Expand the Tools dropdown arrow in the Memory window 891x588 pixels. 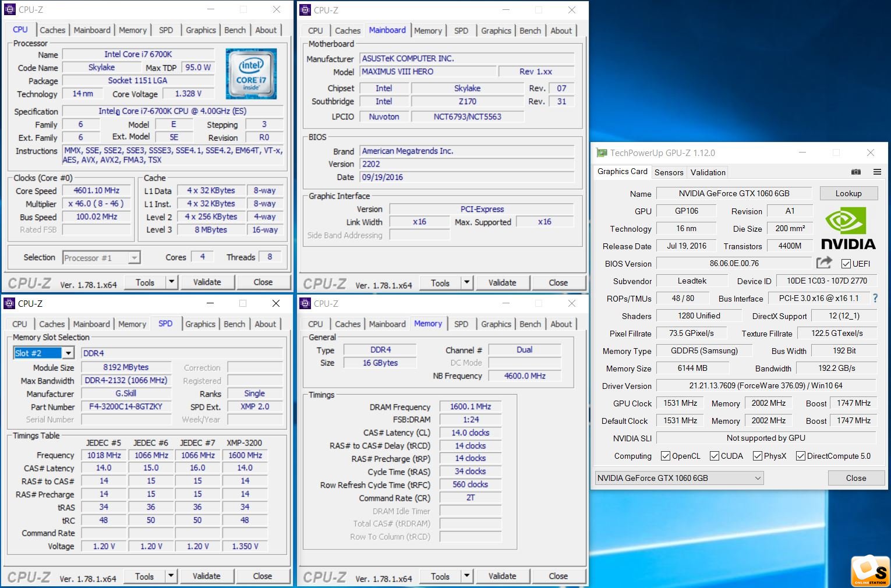click(466, 576)
